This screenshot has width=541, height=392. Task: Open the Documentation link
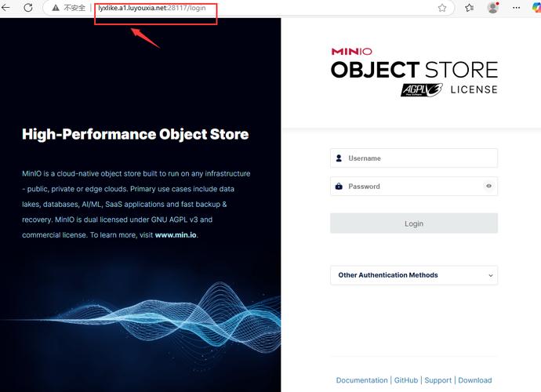[361, 380]
